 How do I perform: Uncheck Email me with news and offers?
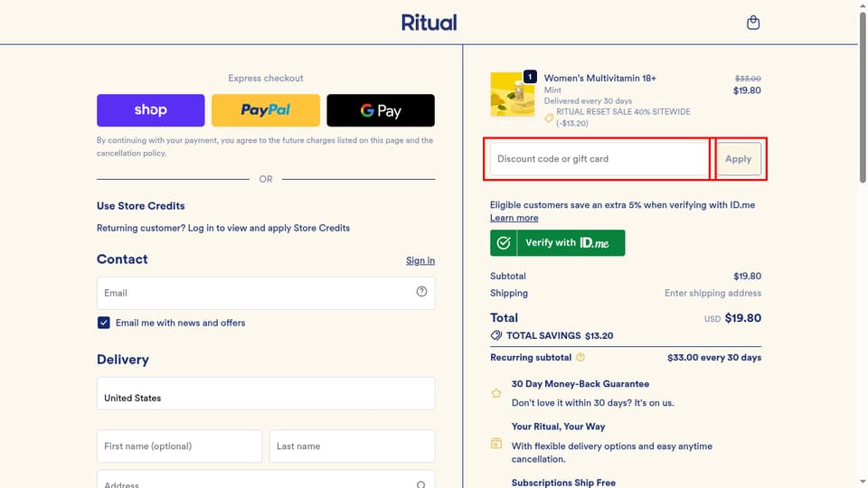tap(103, 323)
